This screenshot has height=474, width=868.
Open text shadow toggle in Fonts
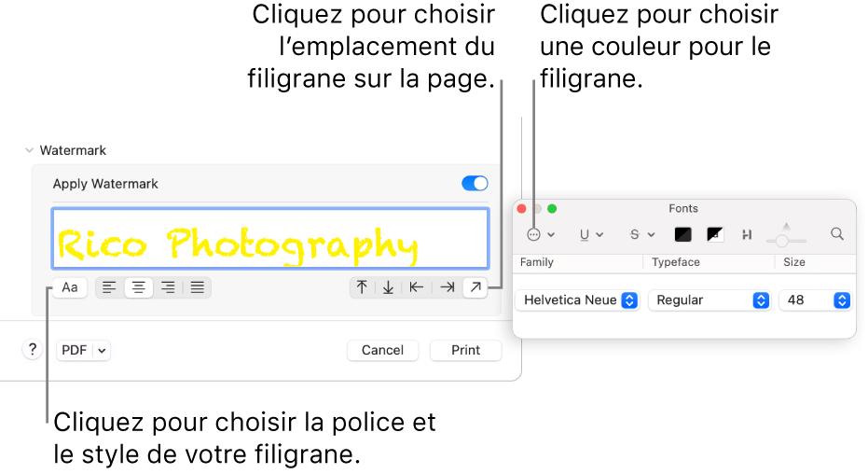point(747,235)
